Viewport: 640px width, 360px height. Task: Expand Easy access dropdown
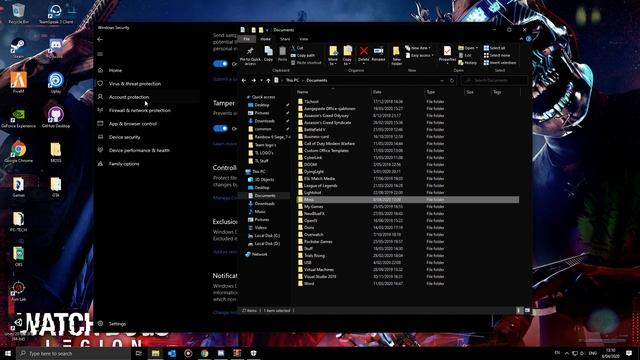[x=419, y=56]
